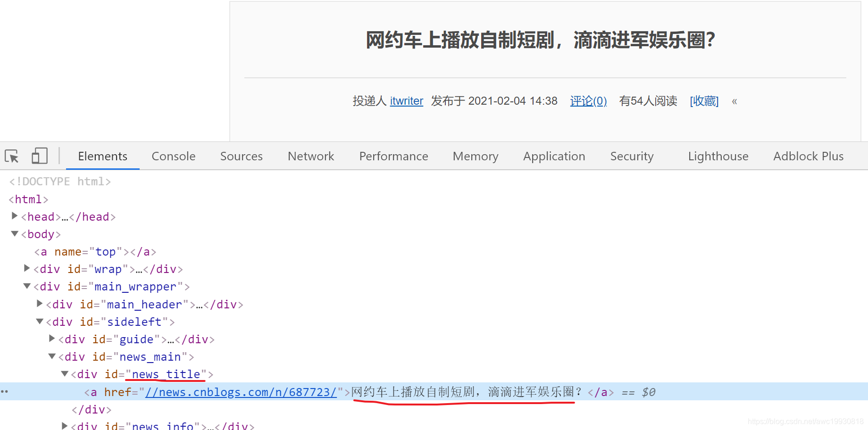The width and height of the screenshot is (868, 430).
Task: Open the Adblock Plus tab
Action: pos(808,156)
